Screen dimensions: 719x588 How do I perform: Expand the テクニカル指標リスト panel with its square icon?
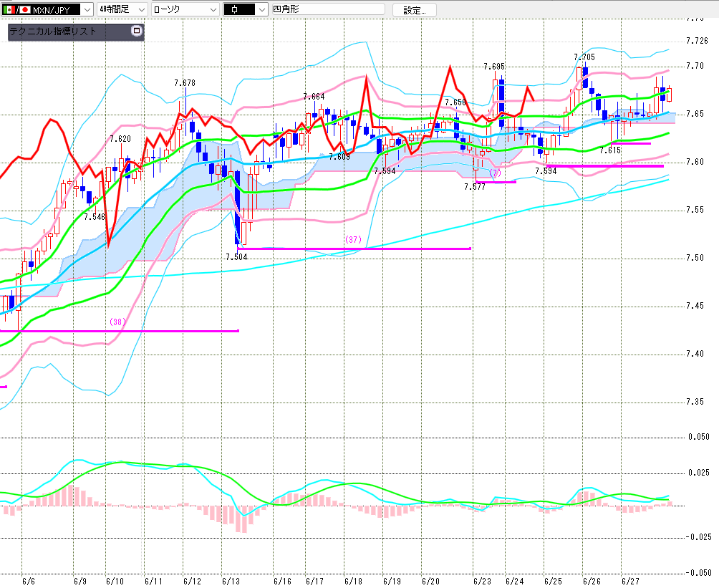(137, 31)
